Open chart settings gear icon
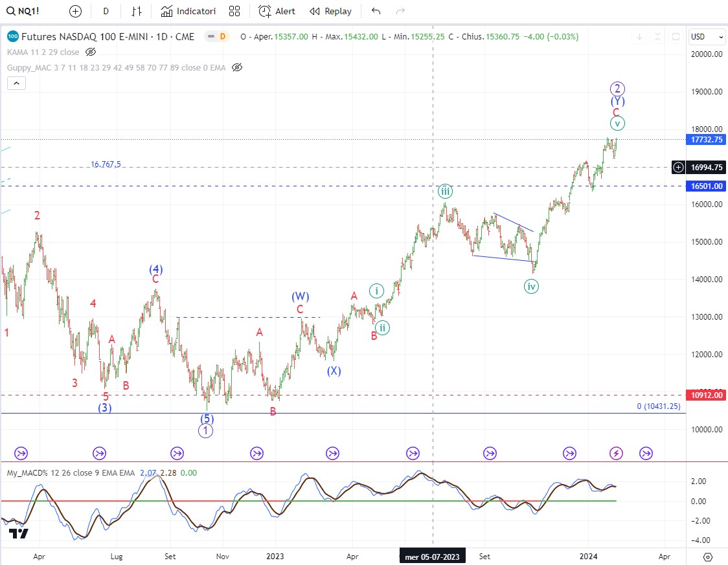 pyautogui.click(x=707, y=557)
